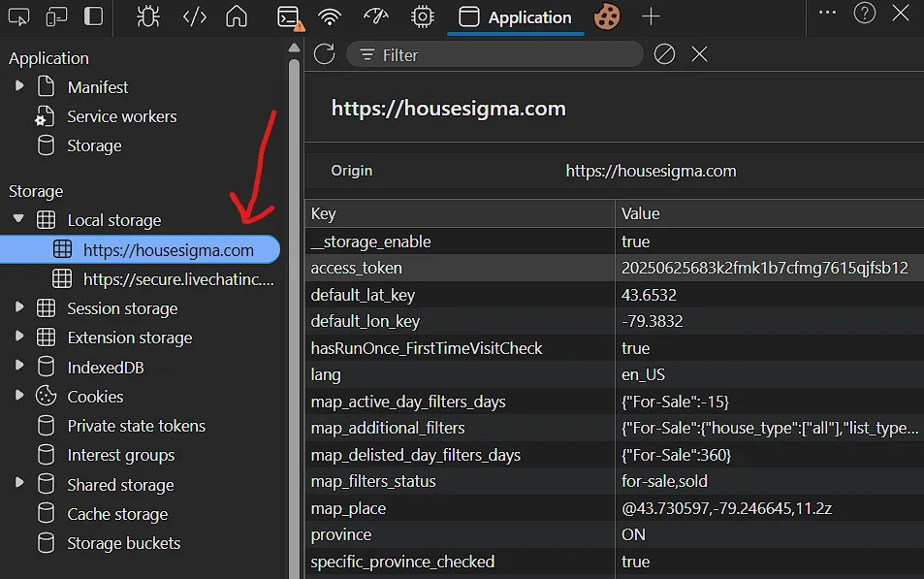Clear all storage entries icon
This screenshot has width=924, height=579.
[664, 54]
